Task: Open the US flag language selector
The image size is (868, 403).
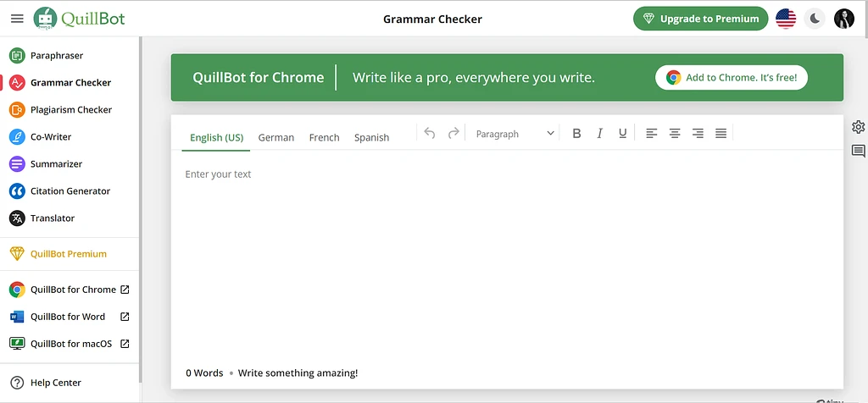Action: click(786, 19)
